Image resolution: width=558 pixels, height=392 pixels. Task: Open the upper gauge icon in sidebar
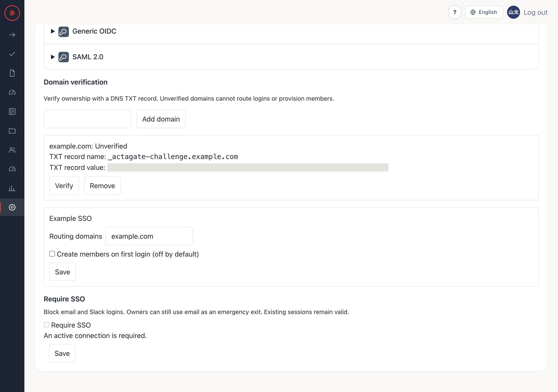(12, 93)
